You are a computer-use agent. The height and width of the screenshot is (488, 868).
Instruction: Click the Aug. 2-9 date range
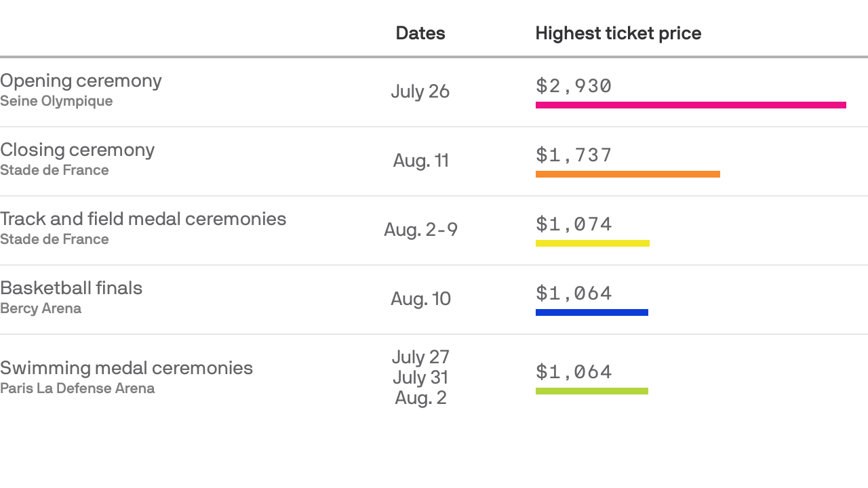click(420, 230)
